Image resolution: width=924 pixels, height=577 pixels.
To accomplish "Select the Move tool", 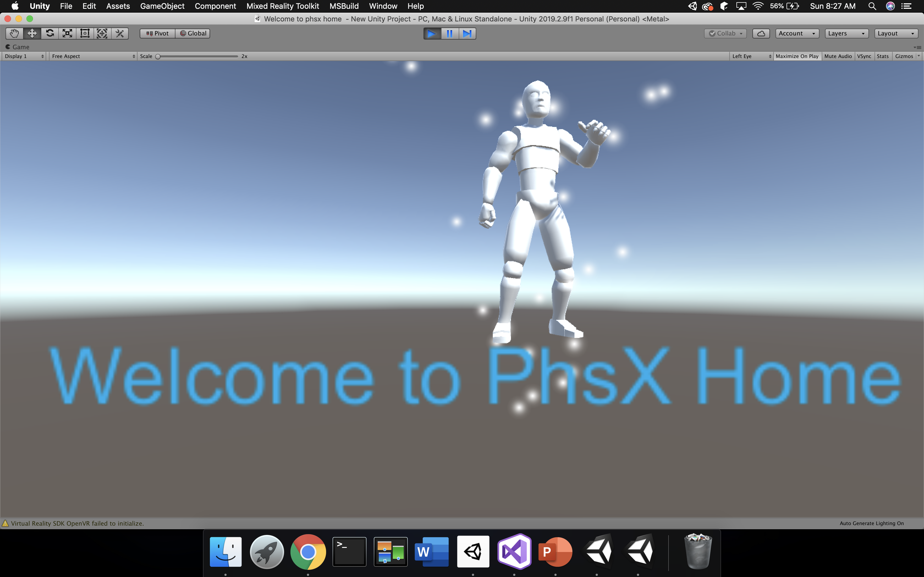I will coord(32,34).
